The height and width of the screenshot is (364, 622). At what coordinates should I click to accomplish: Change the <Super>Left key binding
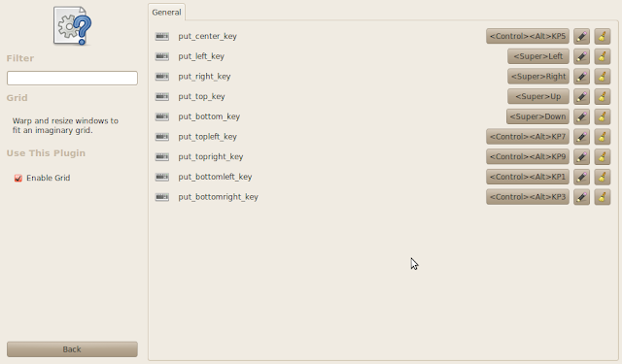[x=538, y=56]
